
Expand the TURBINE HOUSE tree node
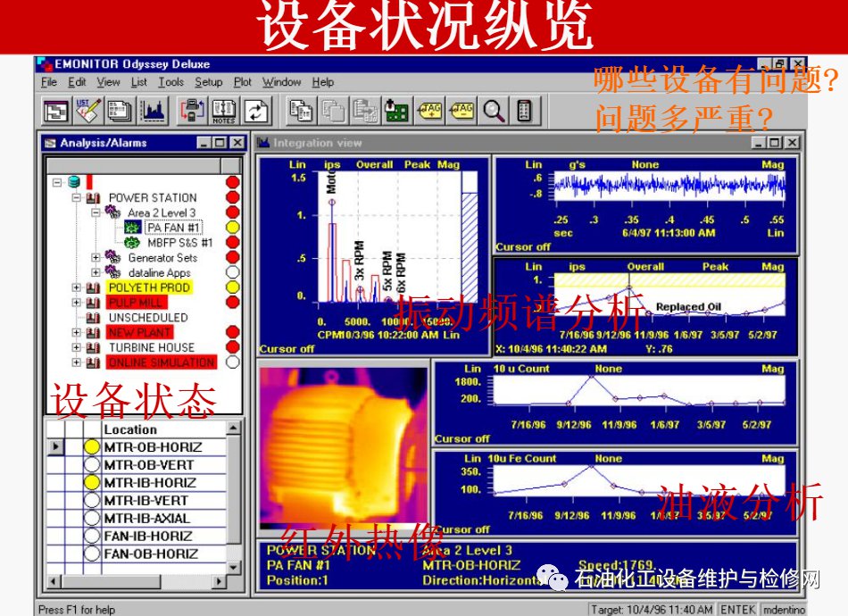tap(77, 347)
